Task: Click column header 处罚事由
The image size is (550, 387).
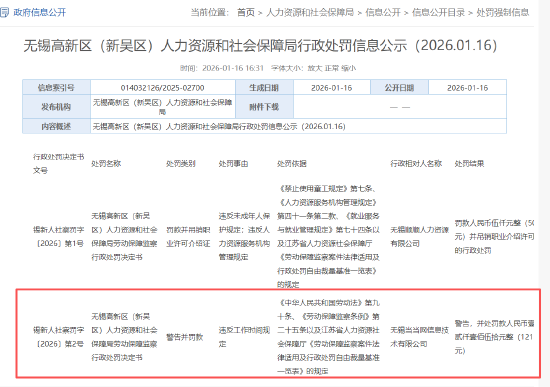Action: [x=233, y=164]
